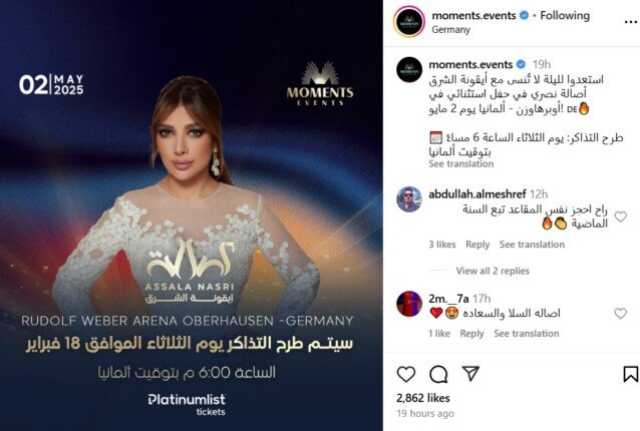Viewport: 640px width, 431px height.
Task: Open the Germany location link
Action: pyautogui.click(x=451, y=30)
